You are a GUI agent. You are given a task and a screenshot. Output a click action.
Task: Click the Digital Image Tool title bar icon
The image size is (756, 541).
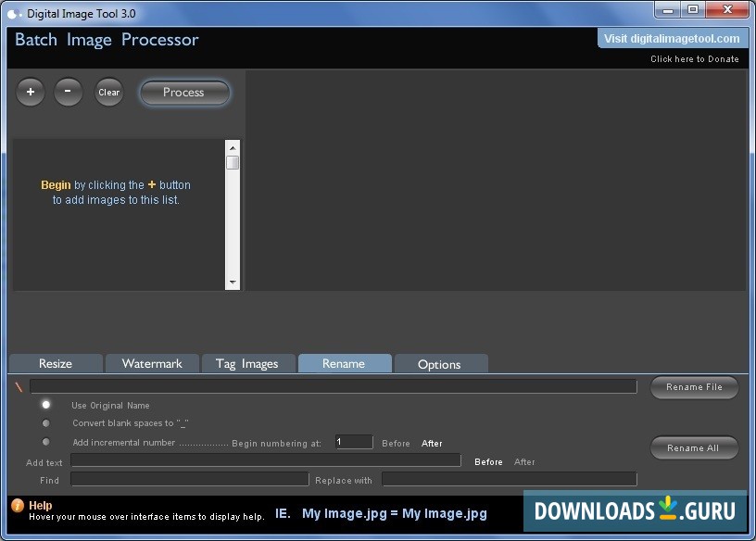click(x=12, y=9)
